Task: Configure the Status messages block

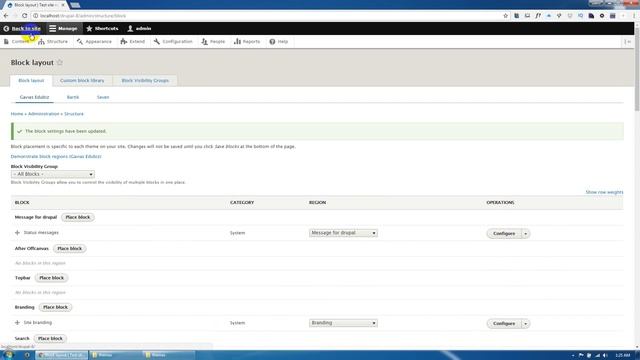Action: [504, 233]
